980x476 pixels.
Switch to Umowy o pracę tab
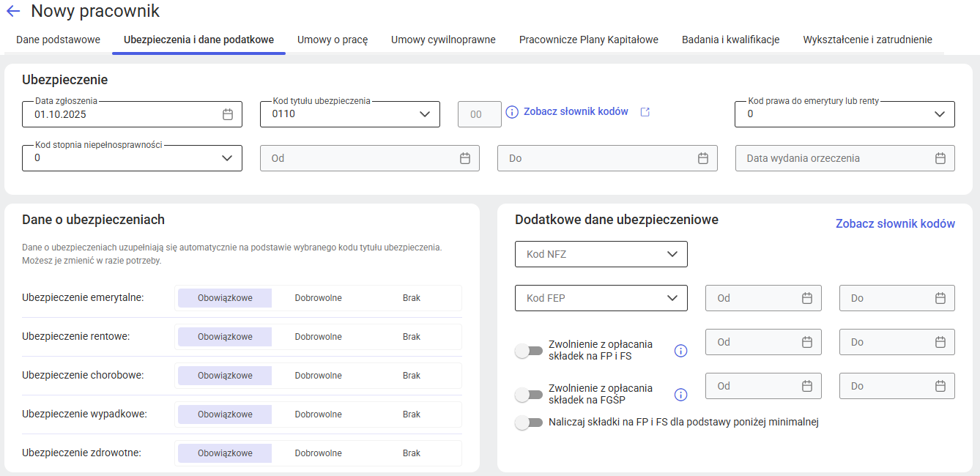coord(332,40)
